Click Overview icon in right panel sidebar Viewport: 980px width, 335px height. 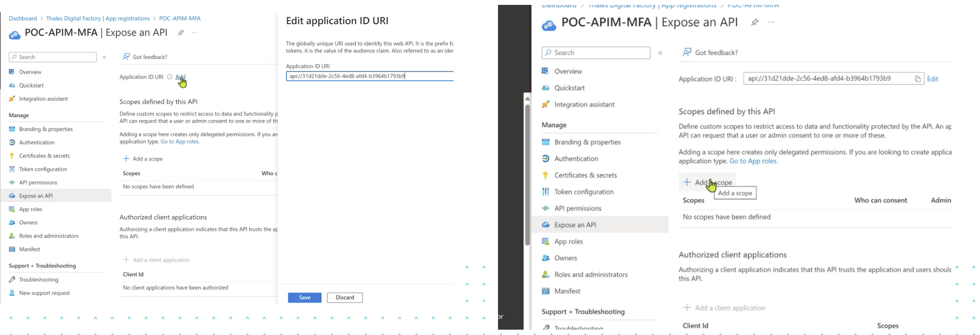[546, 71]
